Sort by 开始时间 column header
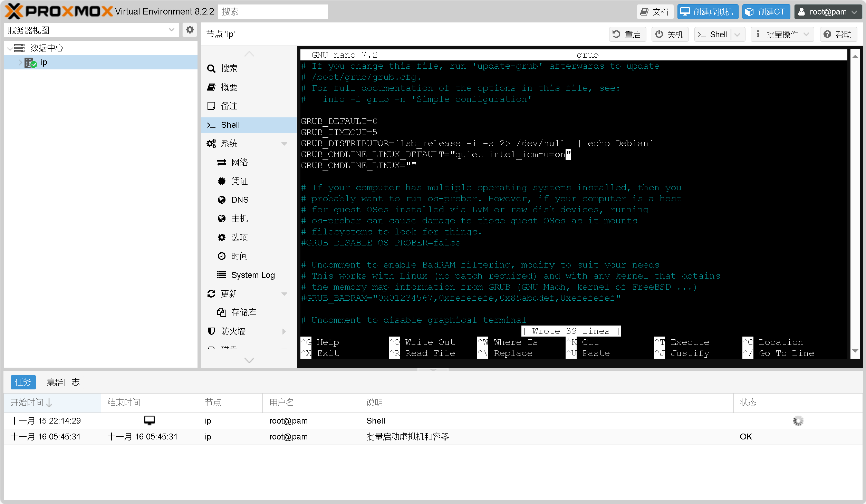The width and height of the screenshot is (866, 504). 52,403
